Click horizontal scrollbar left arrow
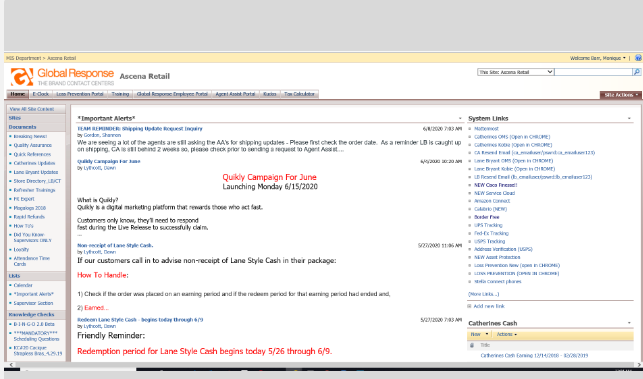The image size is (643, 379). click(x=11, y=364)
